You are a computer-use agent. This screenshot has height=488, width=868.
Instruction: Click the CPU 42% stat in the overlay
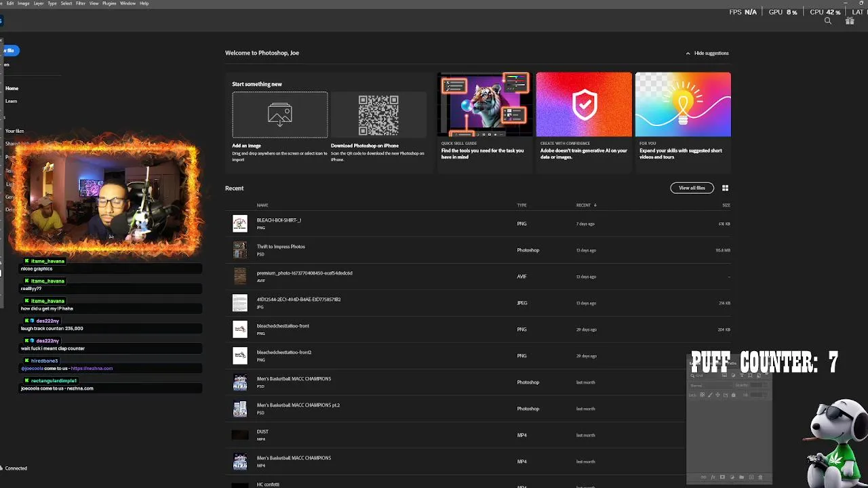(x=825, y=12)
